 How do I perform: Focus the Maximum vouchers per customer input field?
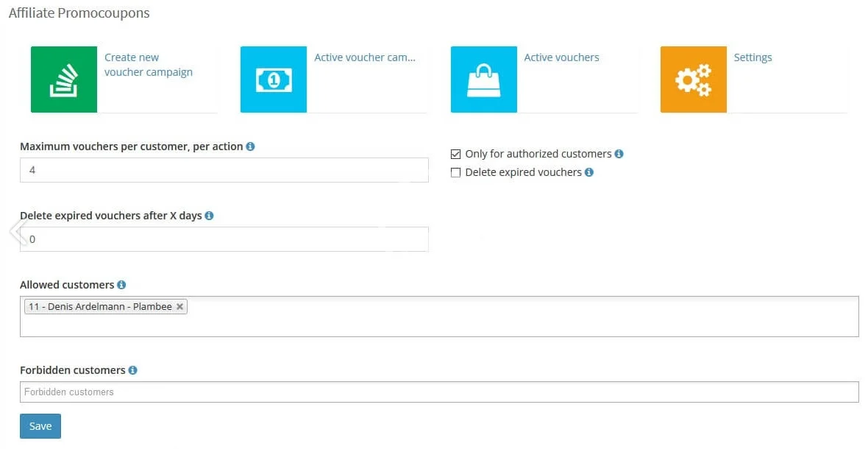click(x=224, y=170)
